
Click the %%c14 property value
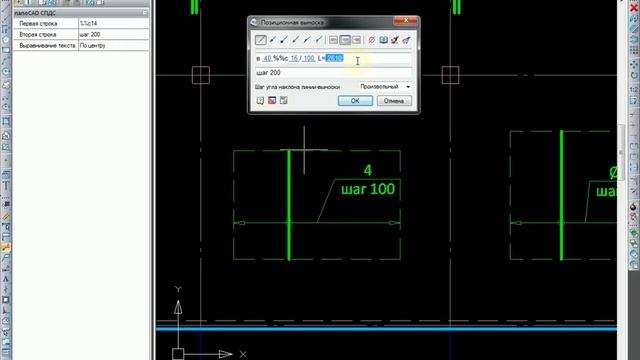click(x=113, y=24)
